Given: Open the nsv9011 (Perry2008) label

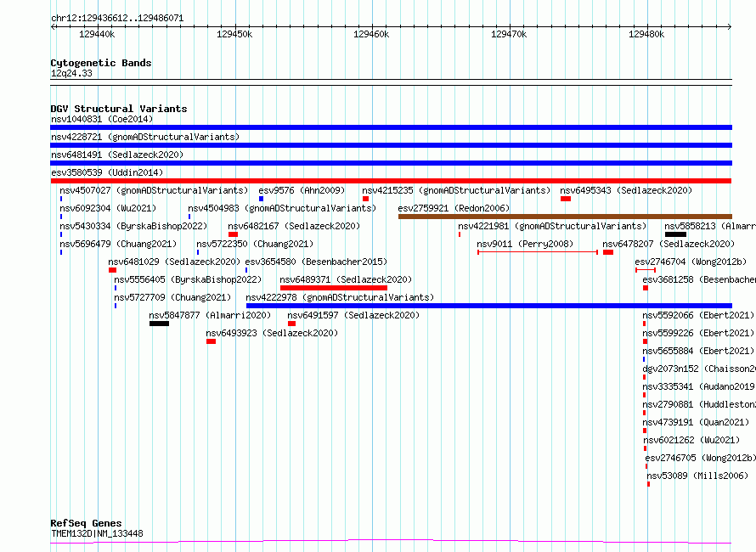Looking at the screenshot, I should click(x=525, y=244).
